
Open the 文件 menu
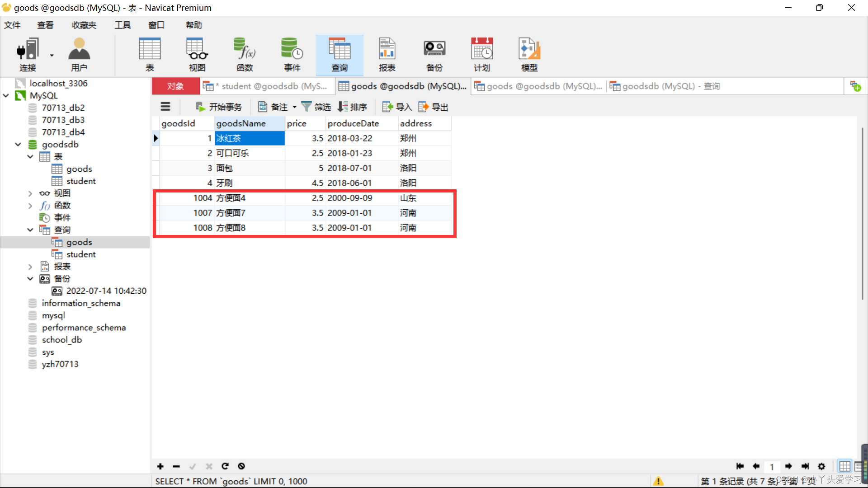(x=12, y=25)
